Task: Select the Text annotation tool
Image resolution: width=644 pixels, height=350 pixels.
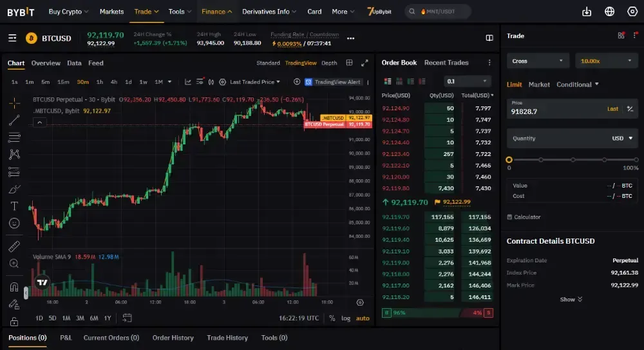Action: click(14, 206)
